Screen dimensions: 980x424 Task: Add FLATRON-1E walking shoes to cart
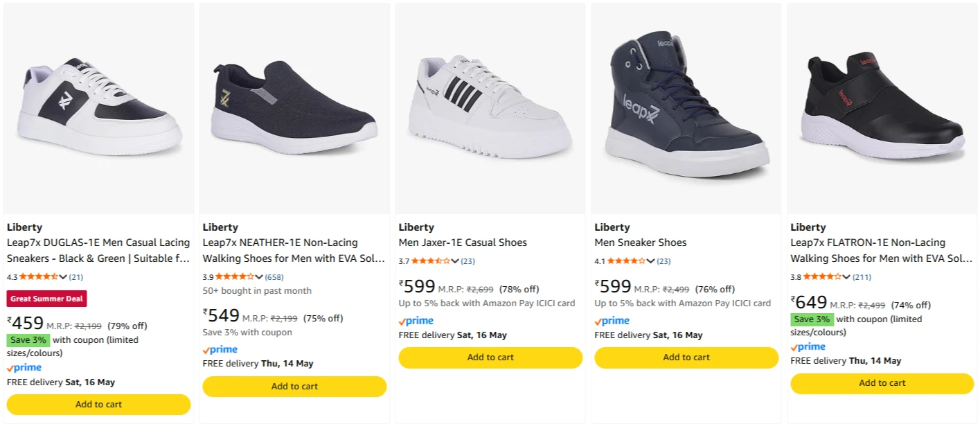coord(882,383)
